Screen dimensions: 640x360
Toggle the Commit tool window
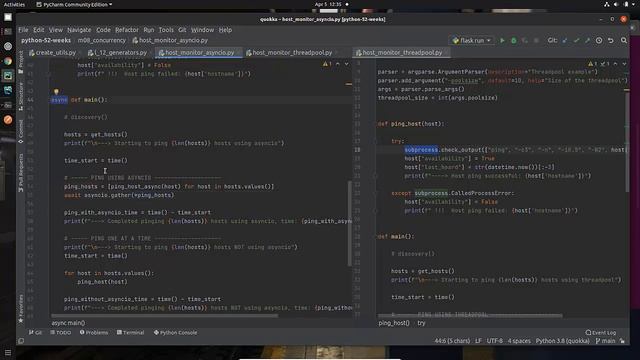tap(21, 132)
